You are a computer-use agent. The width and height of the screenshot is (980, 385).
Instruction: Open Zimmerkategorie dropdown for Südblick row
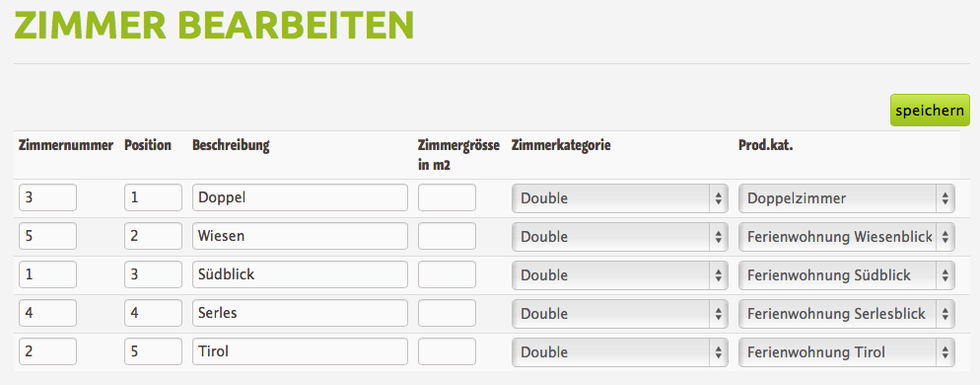620,274
